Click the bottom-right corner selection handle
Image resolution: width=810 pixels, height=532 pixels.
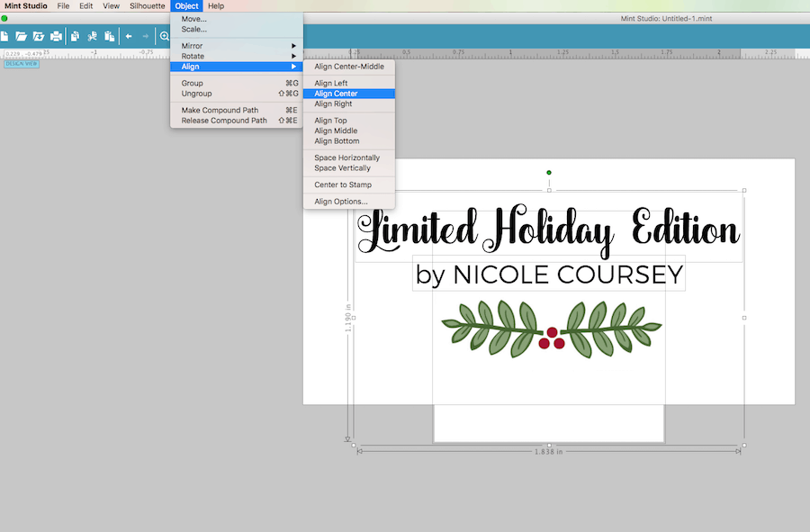(x=744, y=446)
